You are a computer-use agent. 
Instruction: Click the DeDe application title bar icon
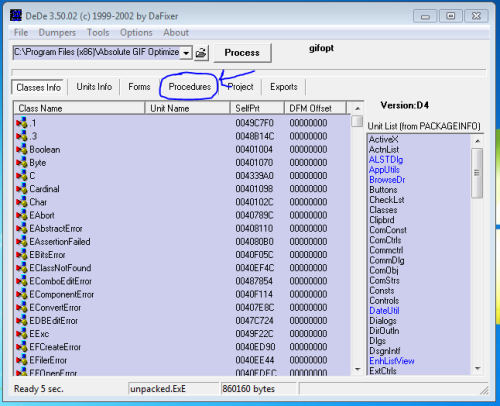point(16,16)
